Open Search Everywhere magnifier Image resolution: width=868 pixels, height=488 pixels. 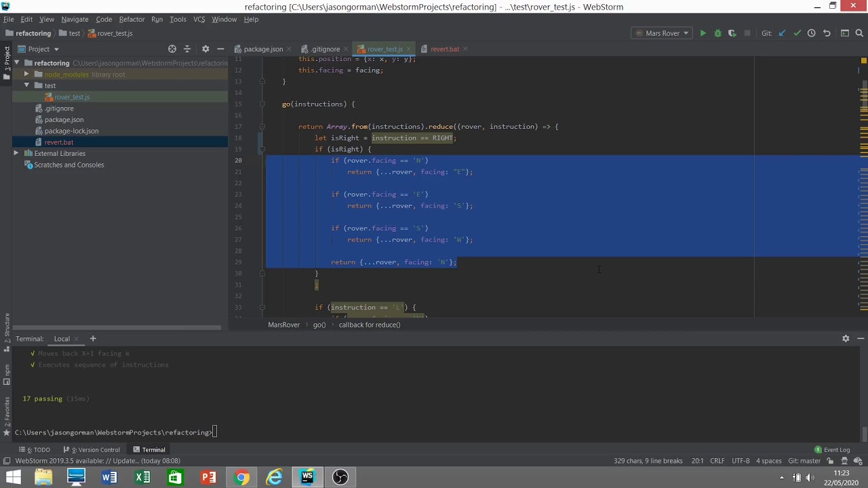(x=859, y=33)
